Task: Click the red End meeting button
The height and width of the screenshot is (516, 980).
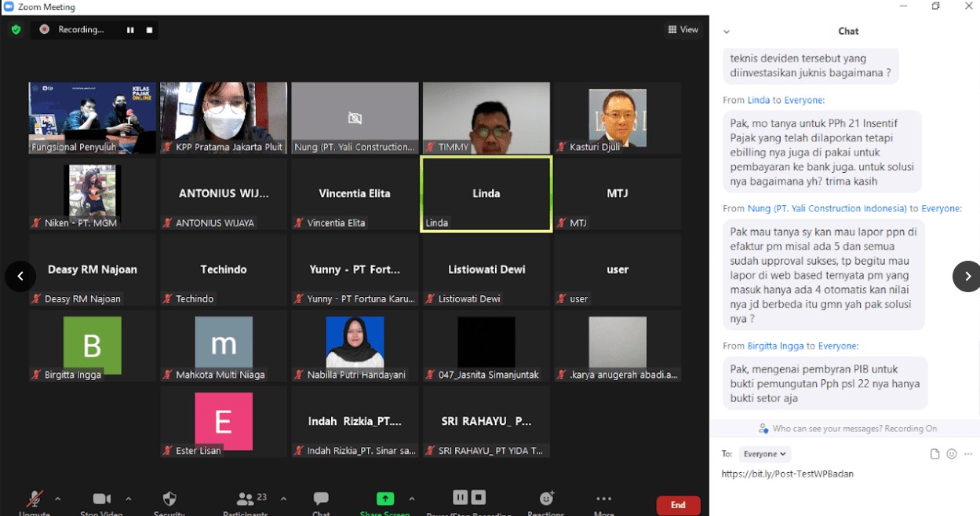Action: [678, 505]
